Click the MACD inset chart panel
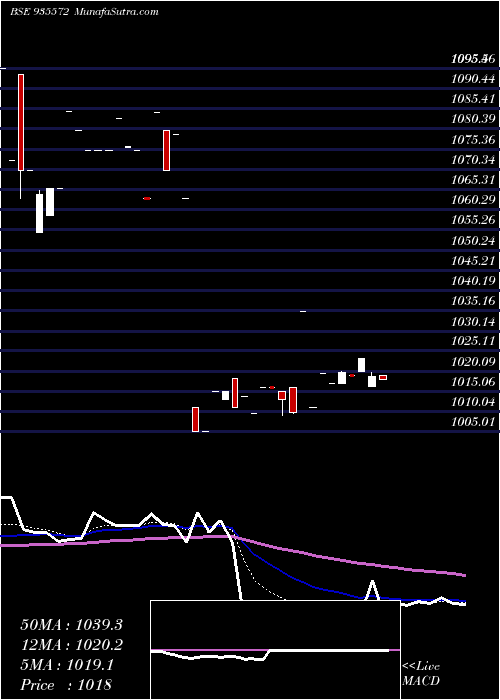 click(x=275, y=650)
